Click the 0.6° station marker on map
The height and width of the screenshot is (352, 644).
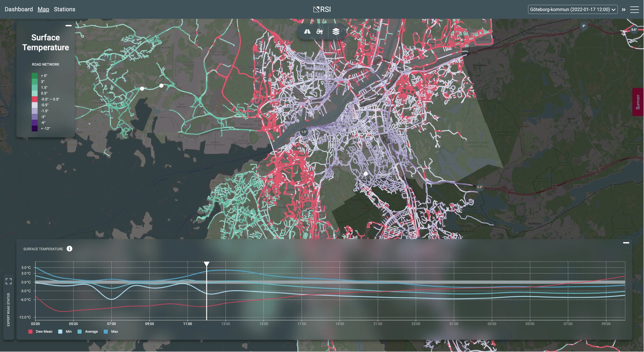634,29
